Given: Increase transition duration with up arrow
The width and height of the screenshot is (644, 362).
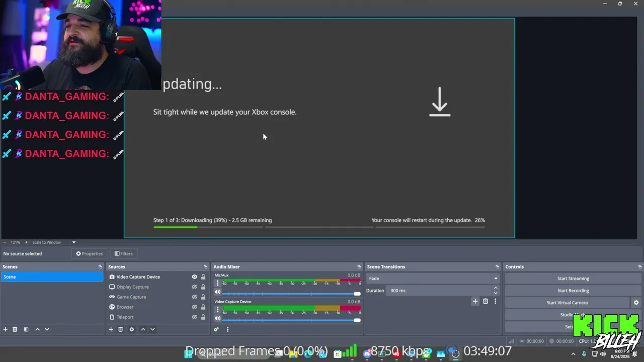Looking at the screenshot, I should point(496,288).
